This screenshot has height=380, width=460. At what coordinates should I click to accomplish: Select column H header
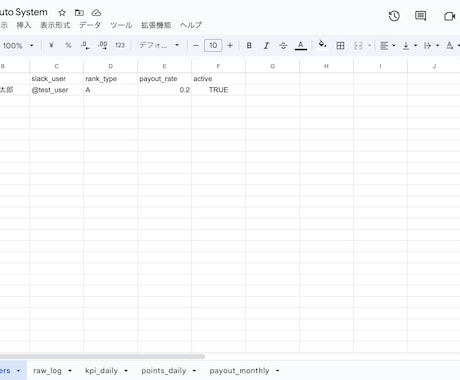[x=326, y=66]
